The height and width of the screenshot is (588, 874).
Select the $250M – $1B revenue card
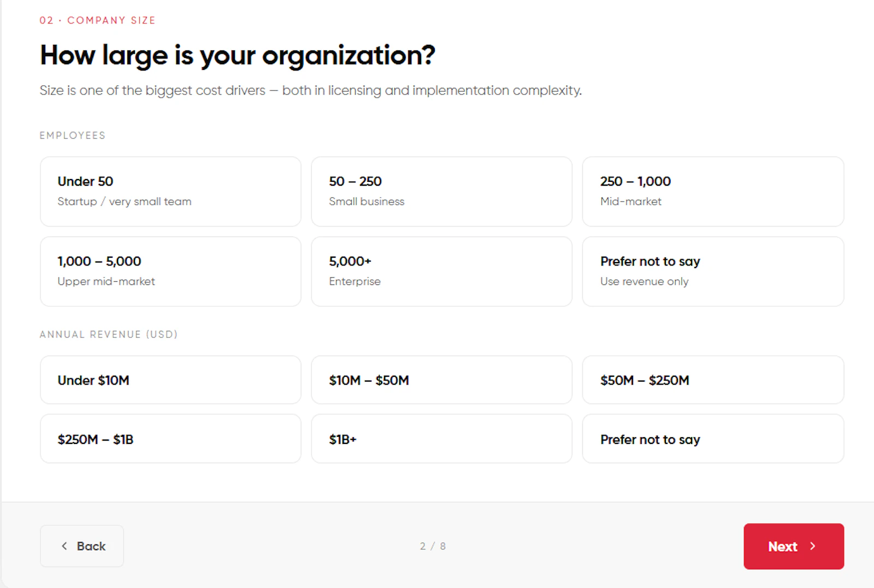click(170, 438)
